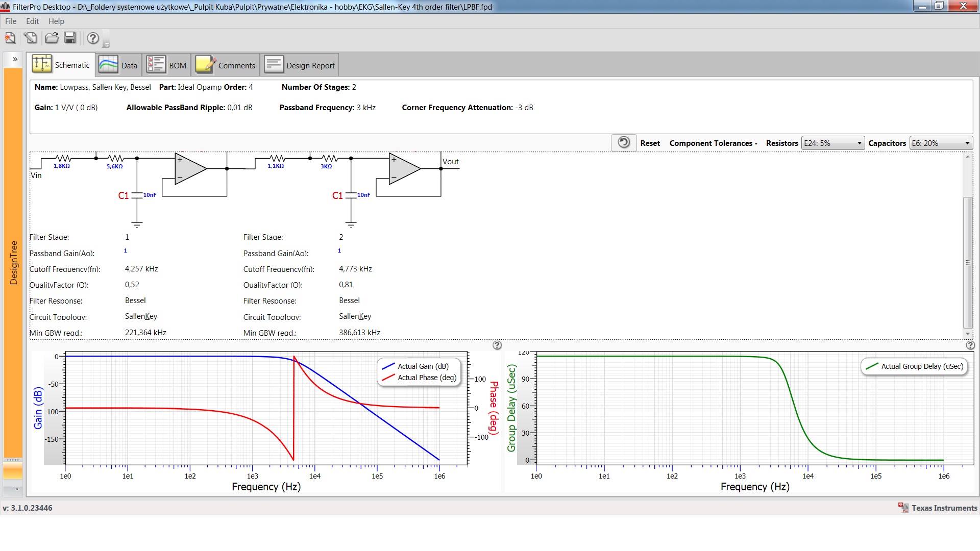Open help for the gain/phase plot
The height and width of the screenshot is (551, 980).
tap(497, 345)
